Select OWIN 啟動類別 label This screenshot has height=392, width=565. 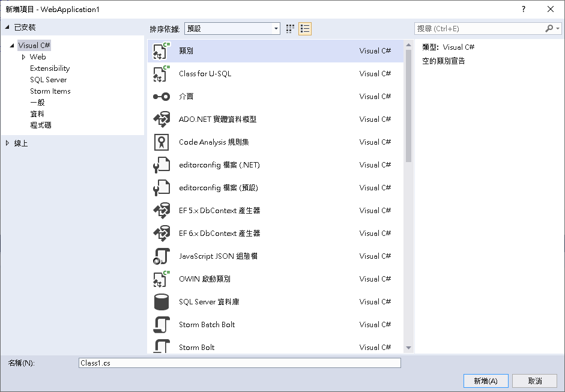[x=204, y=279]
